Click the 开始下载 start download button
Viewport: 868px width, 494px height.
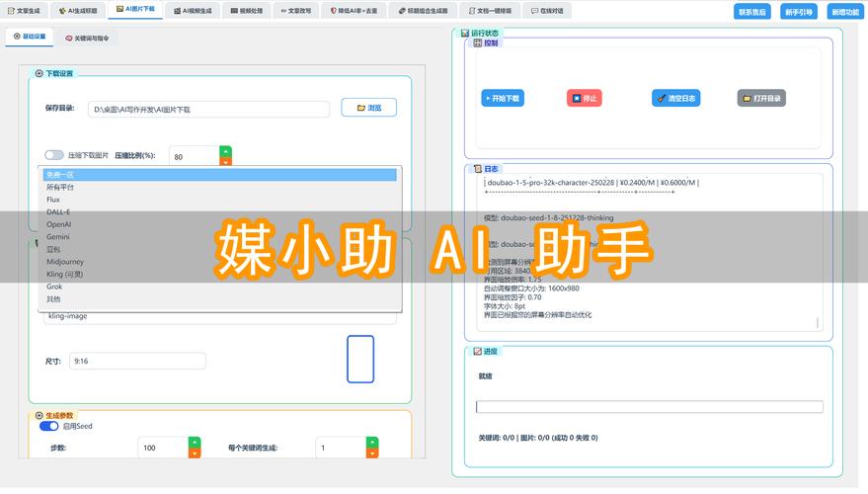[x=503, y=99]
